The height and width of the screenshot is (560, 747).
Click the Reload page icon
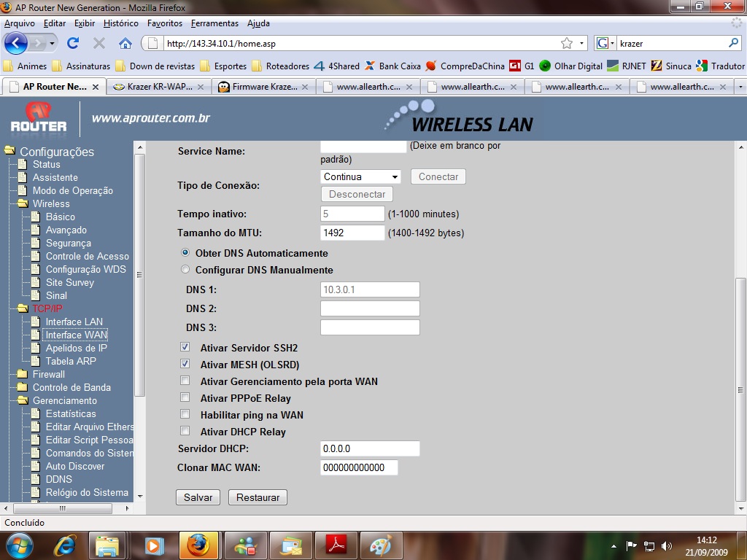[x=73, y=43]
